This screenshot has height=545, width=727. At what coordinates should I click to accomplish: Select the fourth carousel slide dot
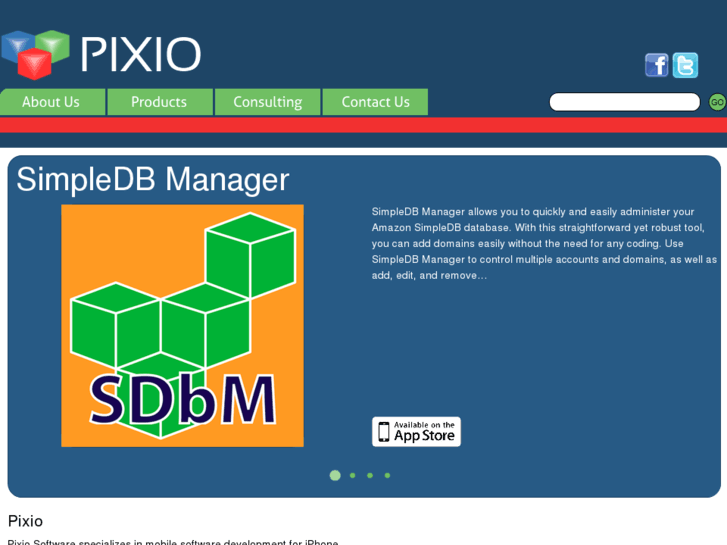[388, 475]
